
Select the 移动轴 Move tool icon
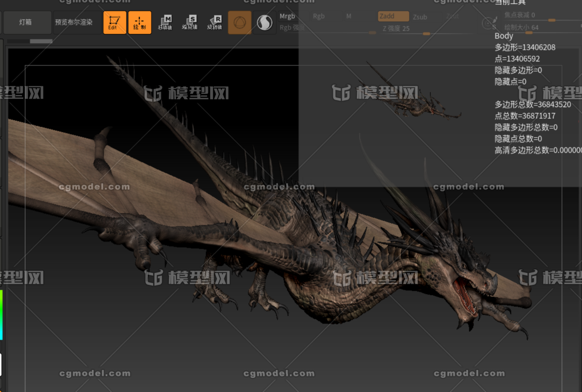coord(165,22)
